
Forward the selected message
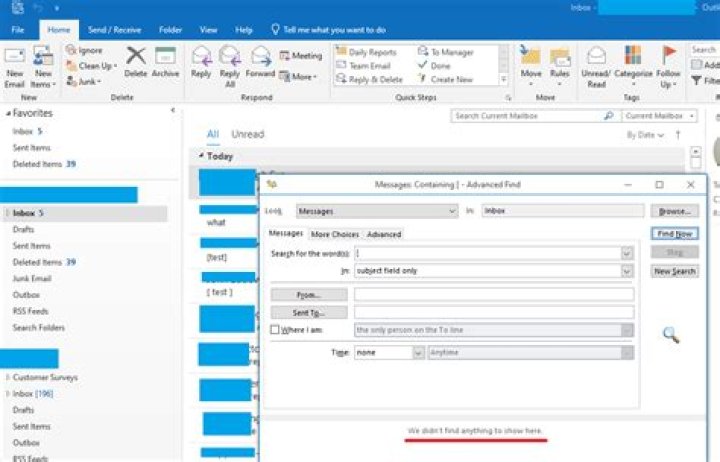pos(260,62)
